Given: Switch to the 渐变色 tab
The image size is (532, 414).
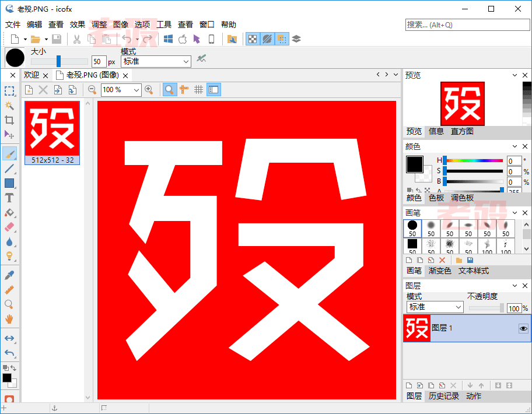Looking at the screenshot, I should point(440,271).
